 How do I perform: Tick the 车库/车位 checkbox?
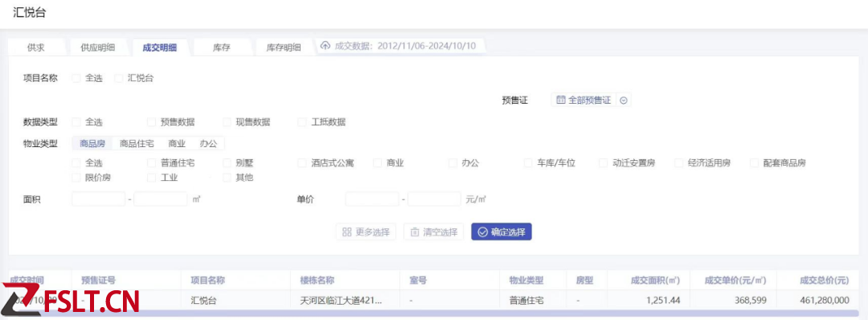coord(528,162)
